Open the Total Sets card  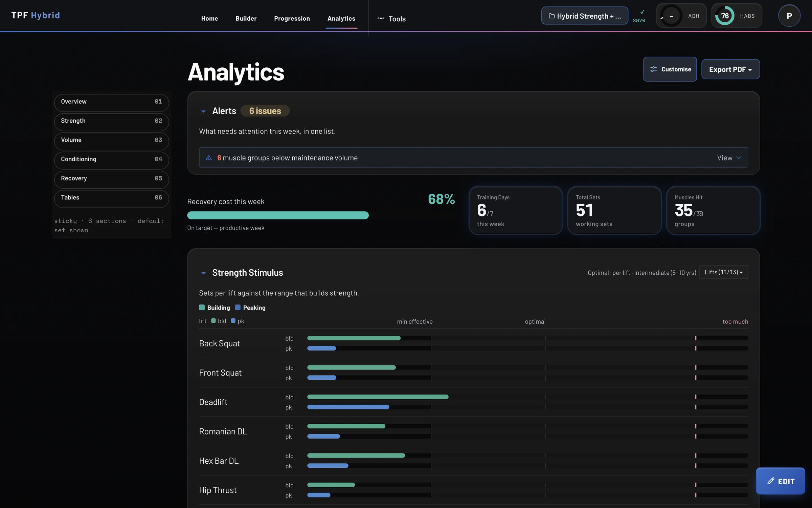[614, 210]
